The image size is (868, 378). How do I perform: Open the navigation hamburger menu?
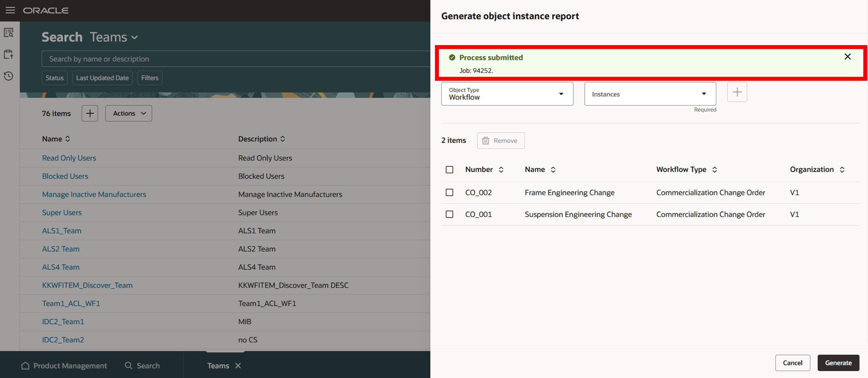click(10, 10)
